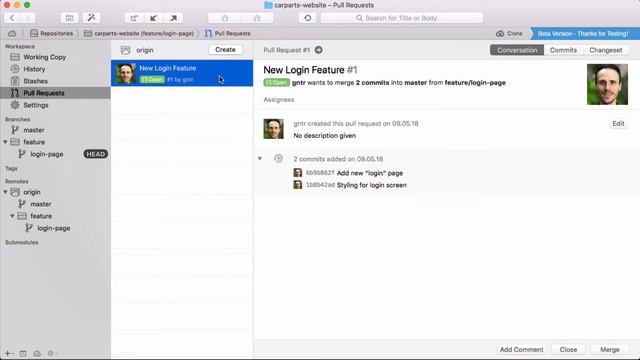Click the 'Styling for login screen' commit
Image resolution: width=640 pixels, height=360 pixels.
point(372,185)
